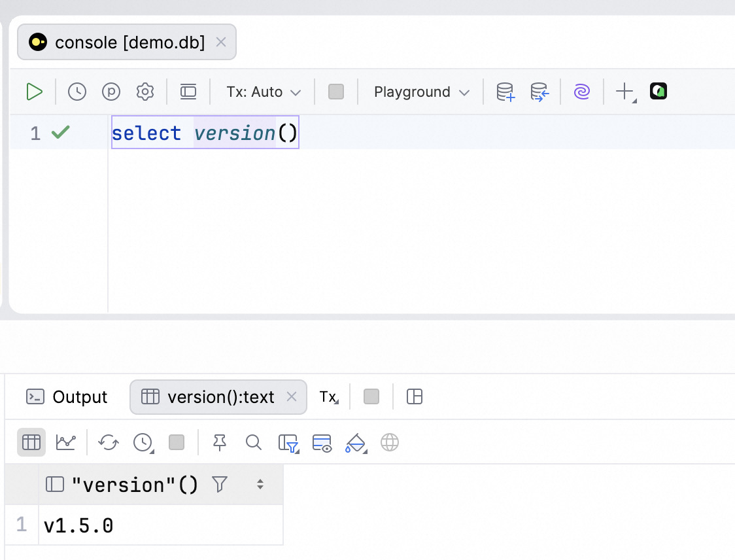Click the results layout panel icon
This screenshot has width=735, height=560.
pos(415,397)
